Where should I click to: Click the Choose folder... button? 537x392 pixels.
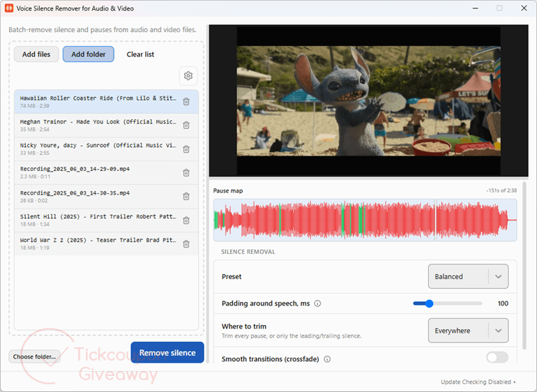[34, 356]
